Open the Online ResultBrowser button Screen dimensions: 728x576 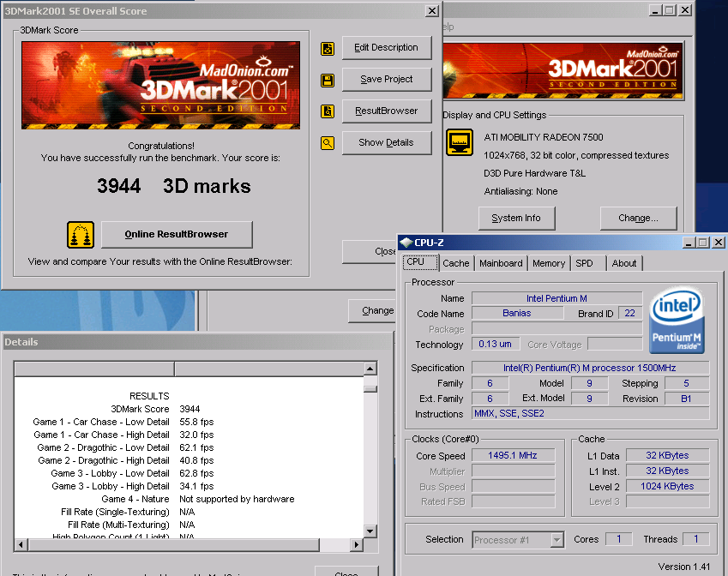click(177, 234)
